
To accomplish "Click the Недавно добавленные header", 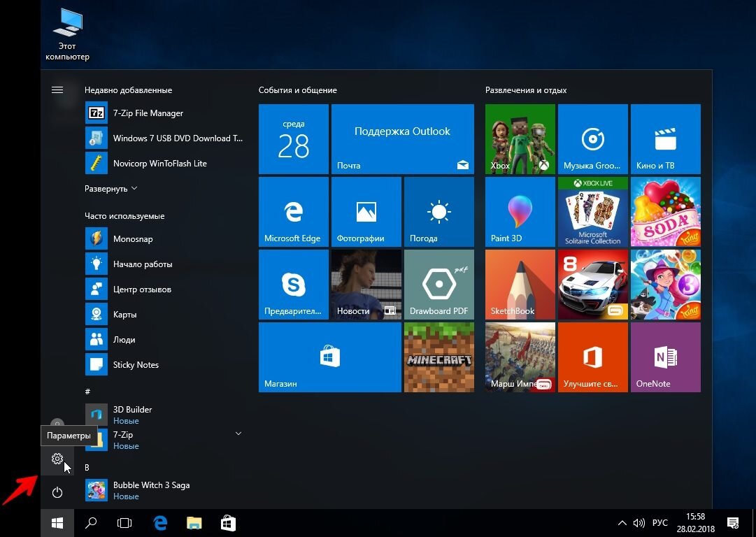I will coord(128,90).
